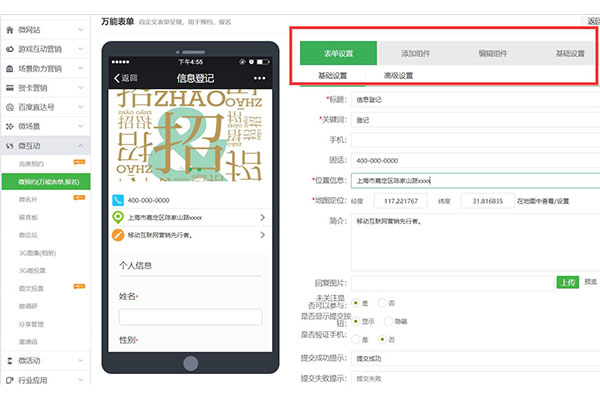600x400 pixels.
Task: Click the 位置信息 address field
Action: 476,180
